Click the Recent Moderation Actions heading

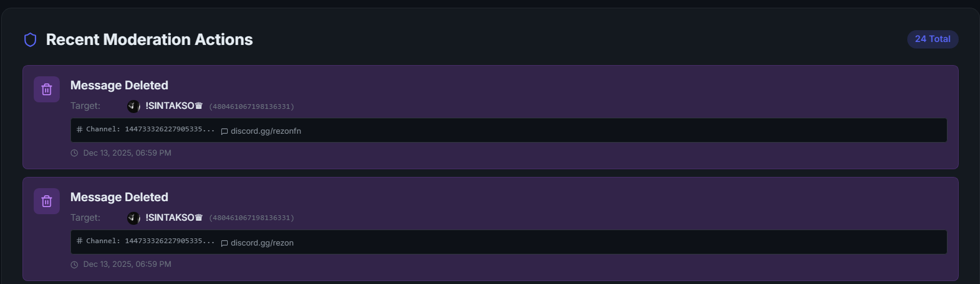point(149,40)
